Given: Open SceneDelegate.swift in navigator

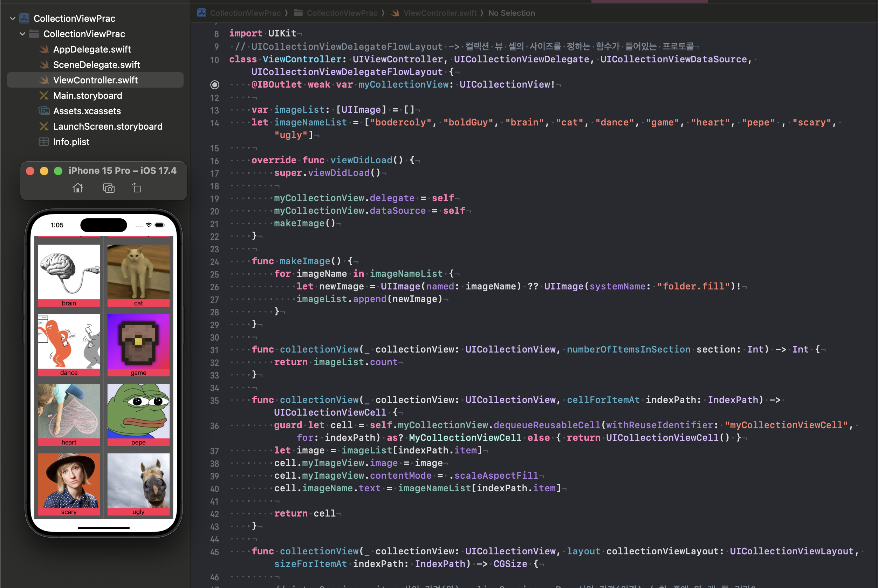Looking at the screenshot, I should [96, 64].
